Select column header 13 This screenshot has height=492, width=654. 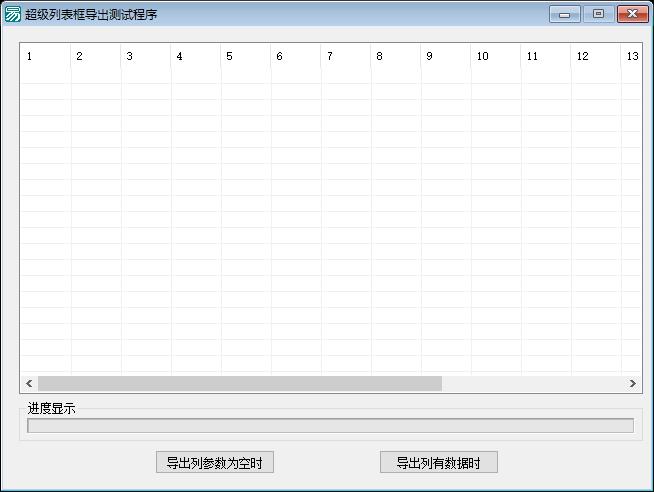[x=631, y=56]
